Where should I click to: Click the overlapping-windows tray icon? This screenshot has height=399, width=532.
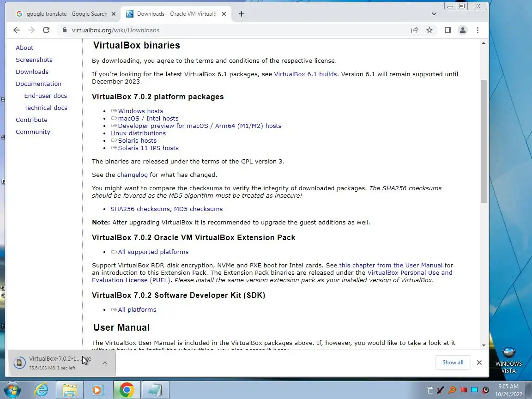coord(429,390)
